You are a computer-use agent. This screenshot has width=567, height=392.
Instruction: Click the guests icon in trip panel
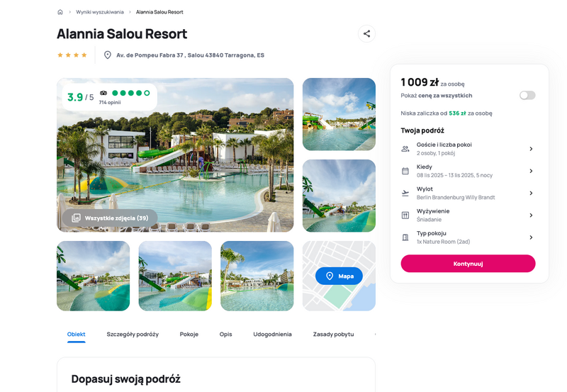coord(405,149)
